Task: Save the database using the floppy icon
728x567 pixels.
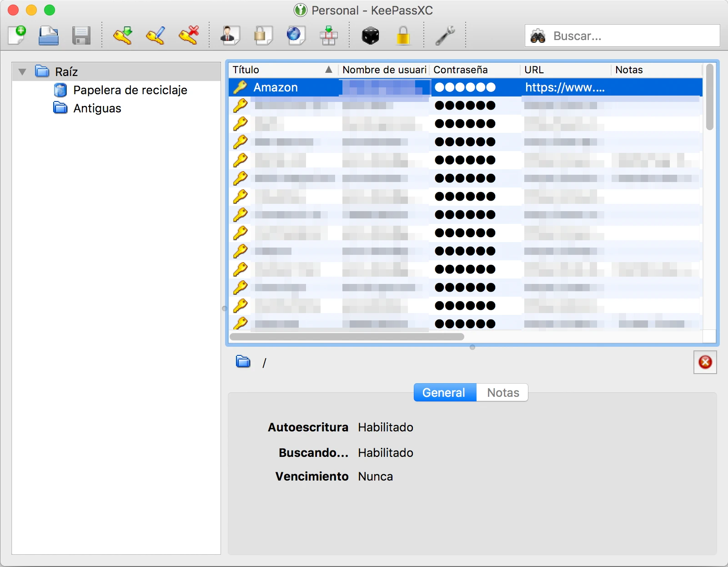Action: pyautogui.click(x=81, y=35)
